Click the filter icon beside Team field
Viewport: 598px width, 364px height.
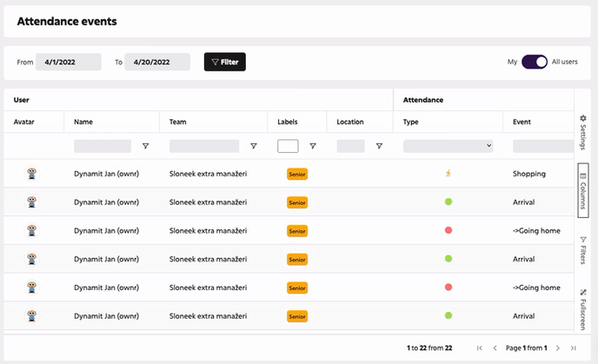coord(254,146)
